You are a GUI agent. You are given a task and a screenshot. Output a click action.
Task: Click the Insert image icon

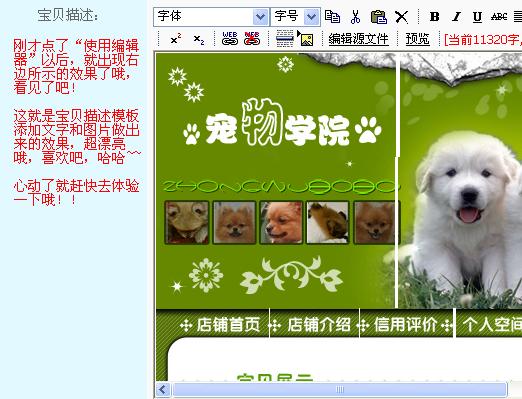point(306,39)
